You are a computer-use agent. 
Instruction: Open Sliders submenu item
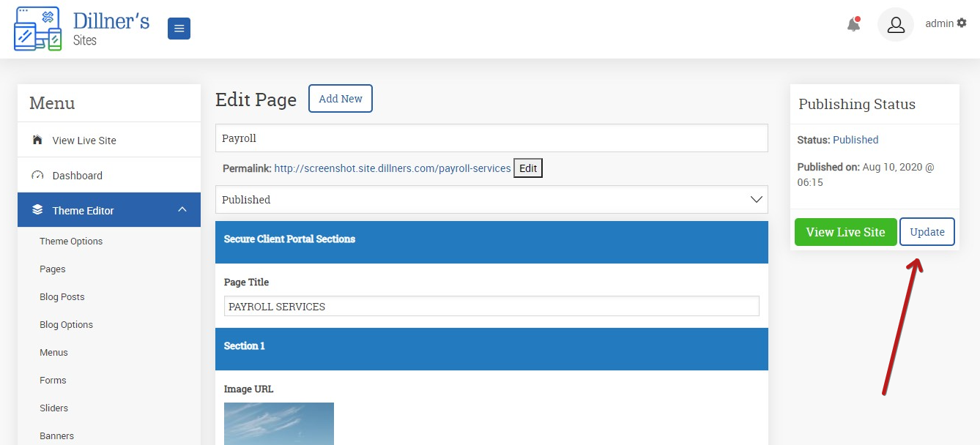54,408
